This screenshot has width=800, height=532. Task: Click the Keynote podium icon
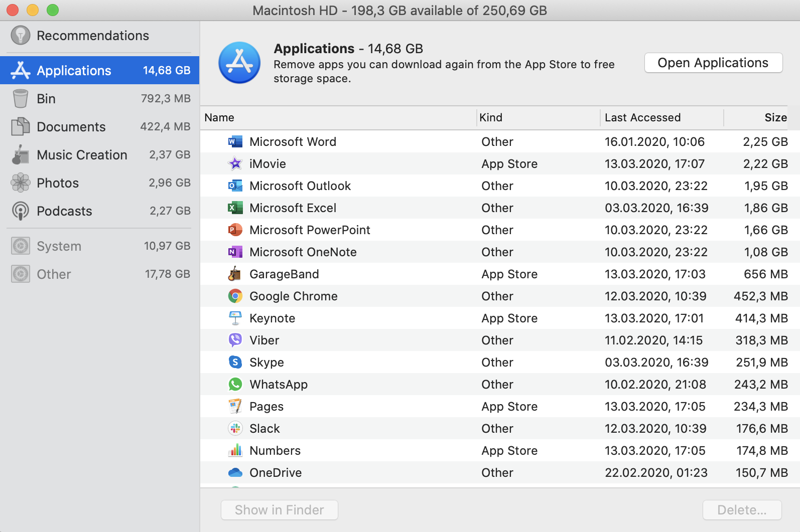pyautogui.click(x=235, y=318)
